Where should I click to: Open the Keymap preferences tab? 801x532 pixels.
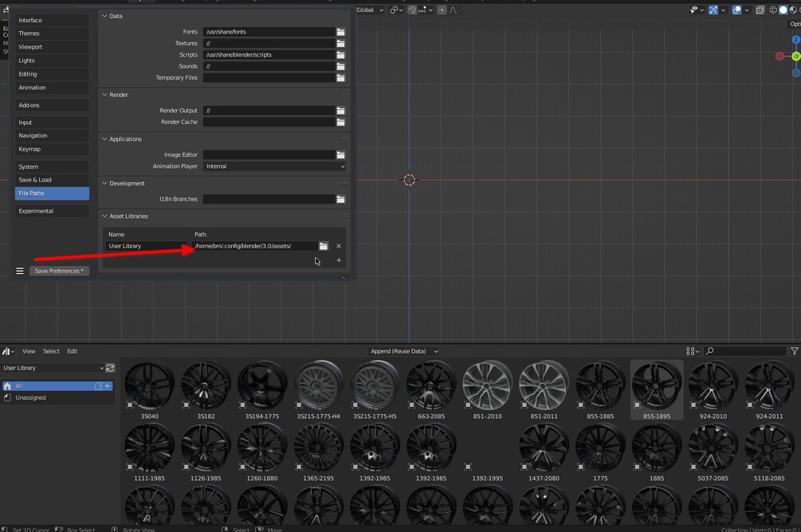52,149
